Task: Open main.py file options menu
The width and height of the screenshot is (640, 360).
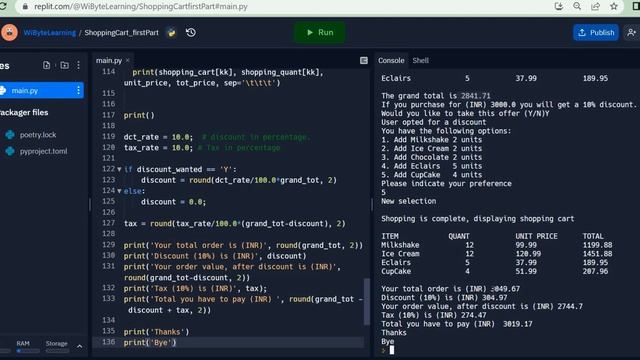Action: tap(78, 90)
